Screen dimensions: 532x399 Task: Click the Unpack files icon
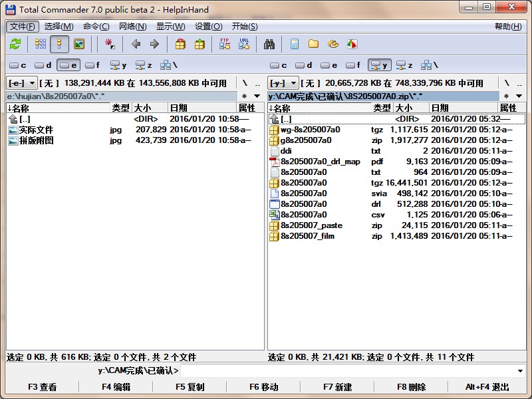tap(200, 44)
